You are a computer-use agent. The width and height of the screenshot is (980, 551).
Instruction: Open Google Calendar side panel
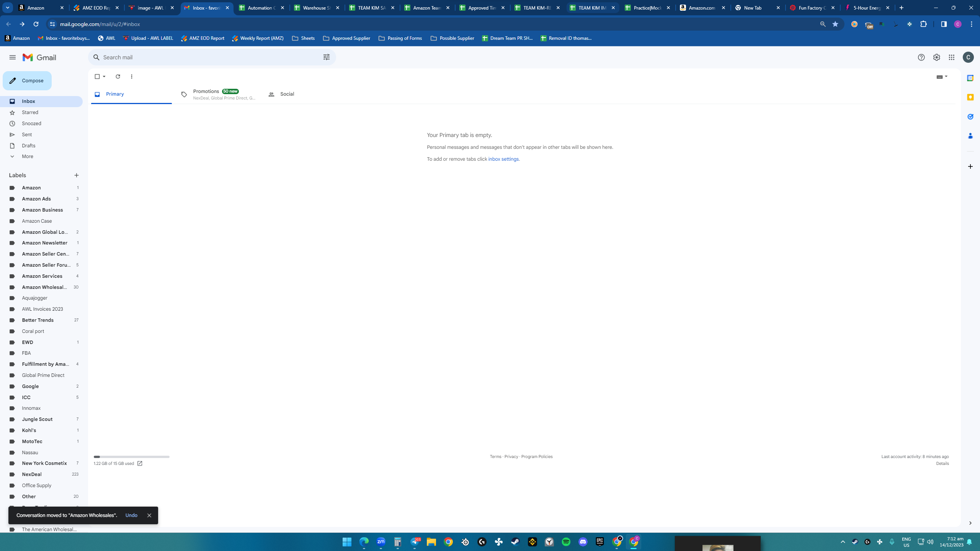click(x=970, y=78)
